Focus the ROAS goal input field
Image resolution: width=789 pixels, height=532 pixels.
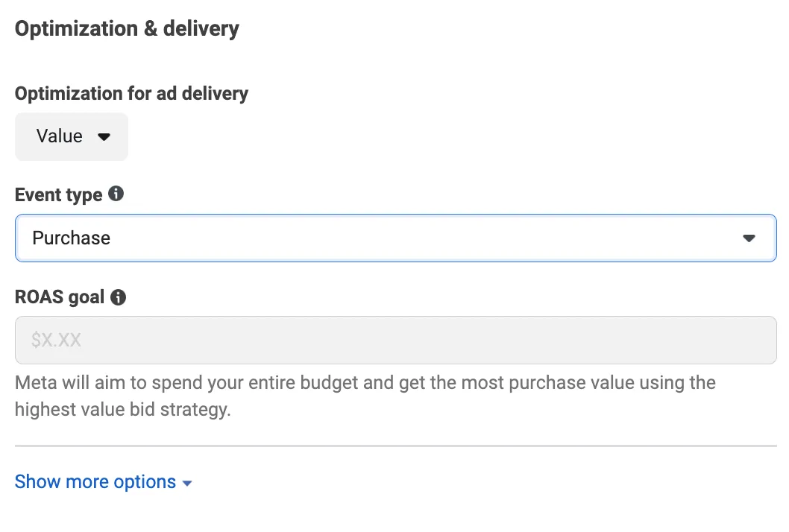click(x=395, y=340)
